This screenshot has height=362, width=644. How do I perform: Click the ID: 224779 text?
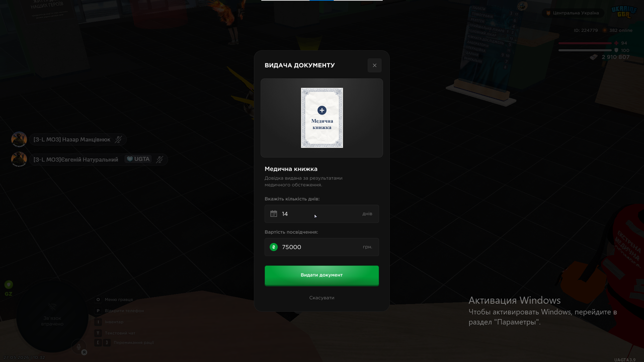pos(586,30)
